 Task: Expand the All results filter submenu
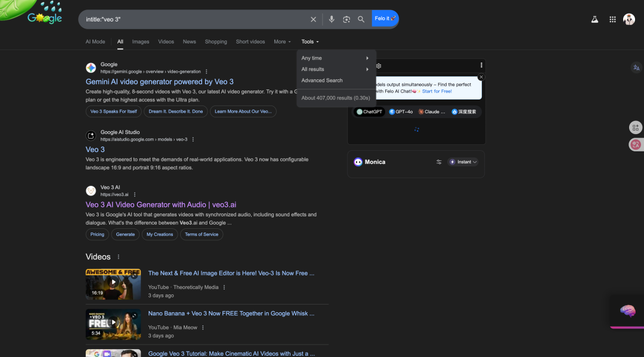coord(335,69)
